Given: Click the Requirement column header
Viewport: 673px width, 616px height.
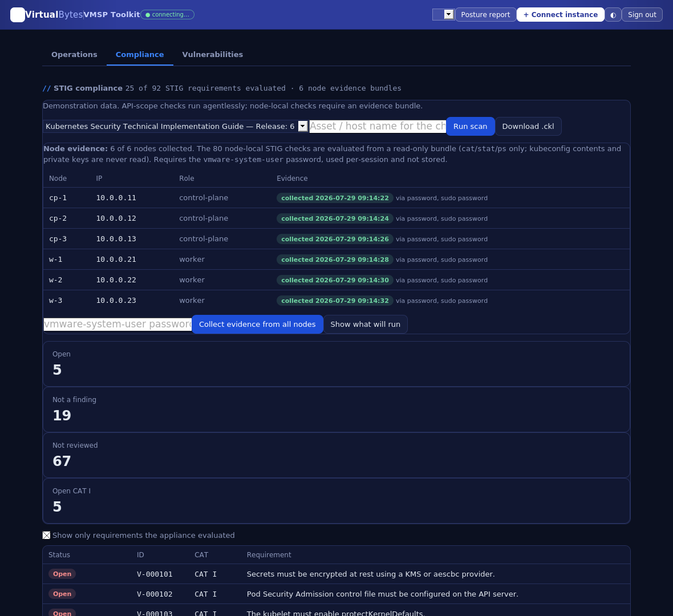Looking at the screenshot, I should coord(269,554).
